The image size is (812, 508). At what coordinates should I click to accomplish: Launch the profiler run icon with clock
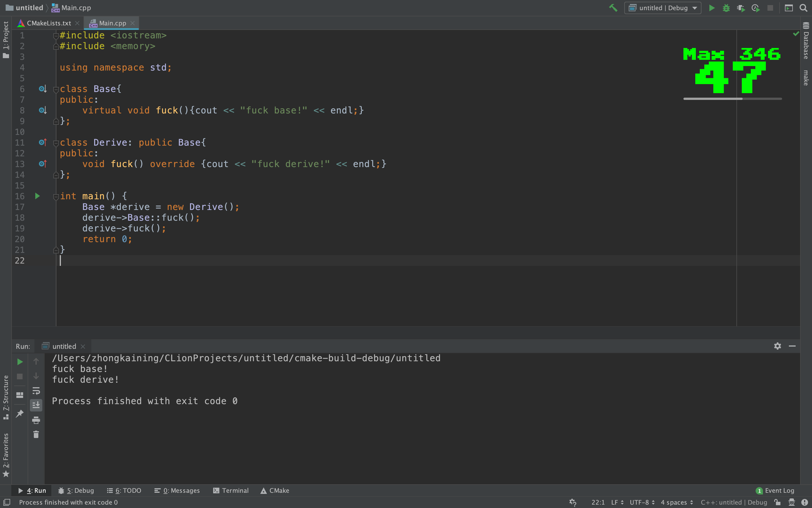coord(756,8)
